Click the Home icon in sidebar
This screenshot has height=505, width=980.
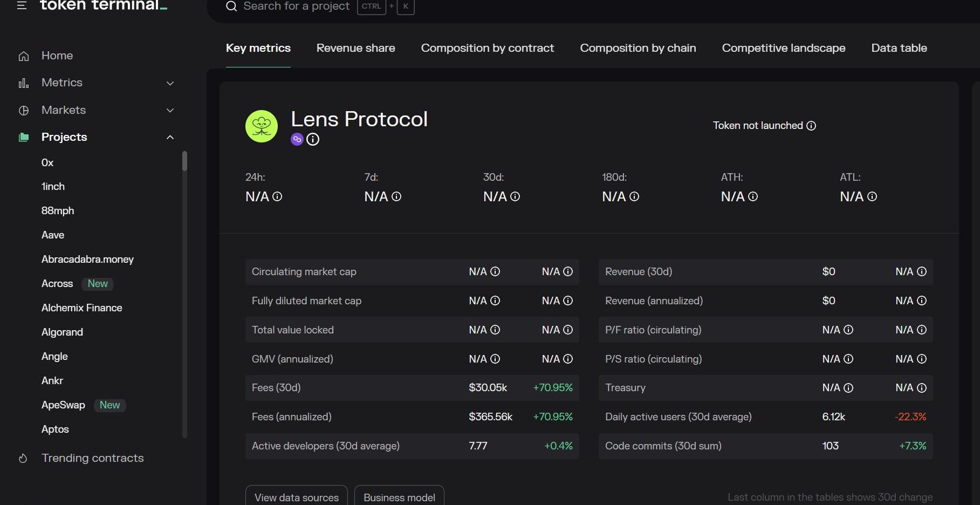pos(24,56)
